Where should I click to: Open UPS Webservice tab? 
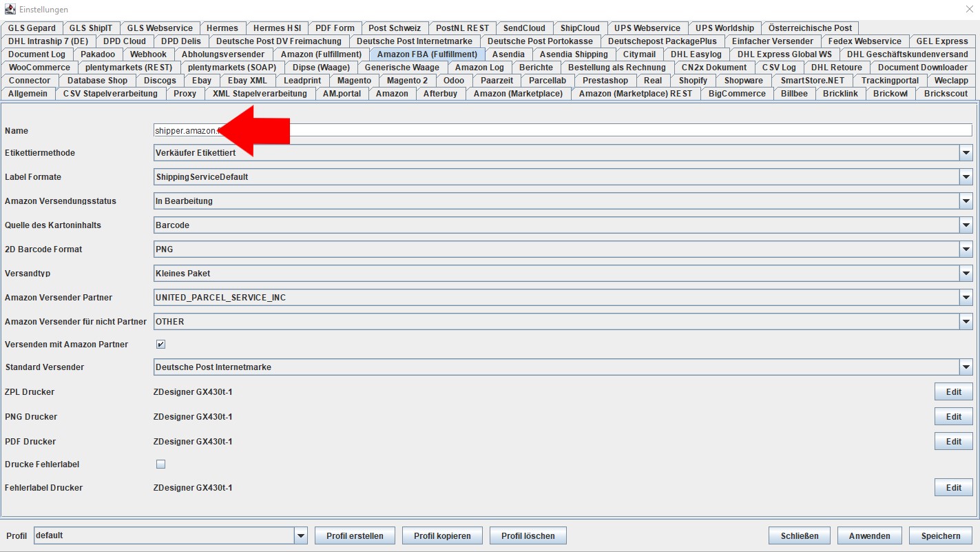pyautogui.click(x=647, y=28)
